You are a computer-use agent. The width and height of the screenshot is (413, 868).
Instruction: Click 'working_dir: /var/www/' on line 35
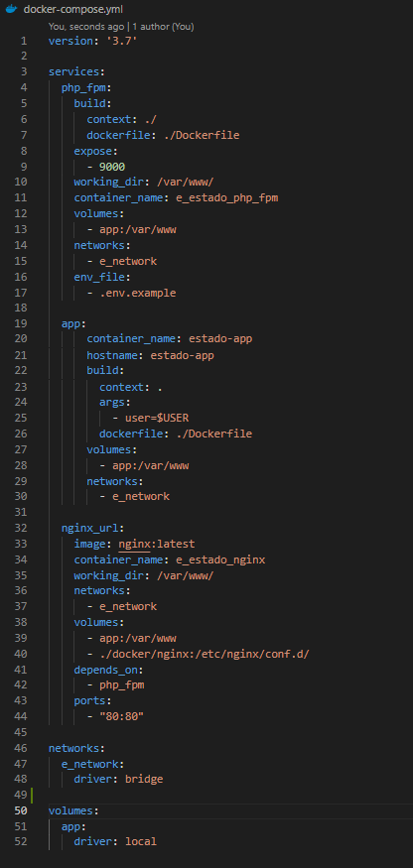point(144,575)
